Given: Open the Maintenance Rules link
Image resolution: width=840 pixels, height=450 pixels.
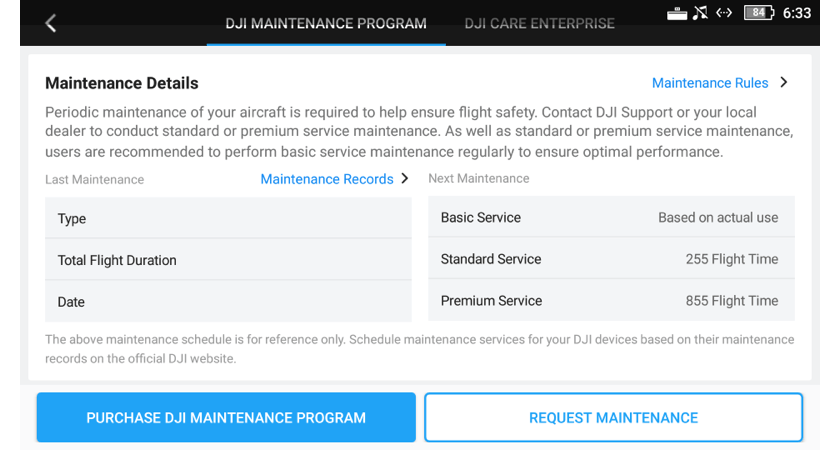Looking at the screenshot, I should pos(710,83).
